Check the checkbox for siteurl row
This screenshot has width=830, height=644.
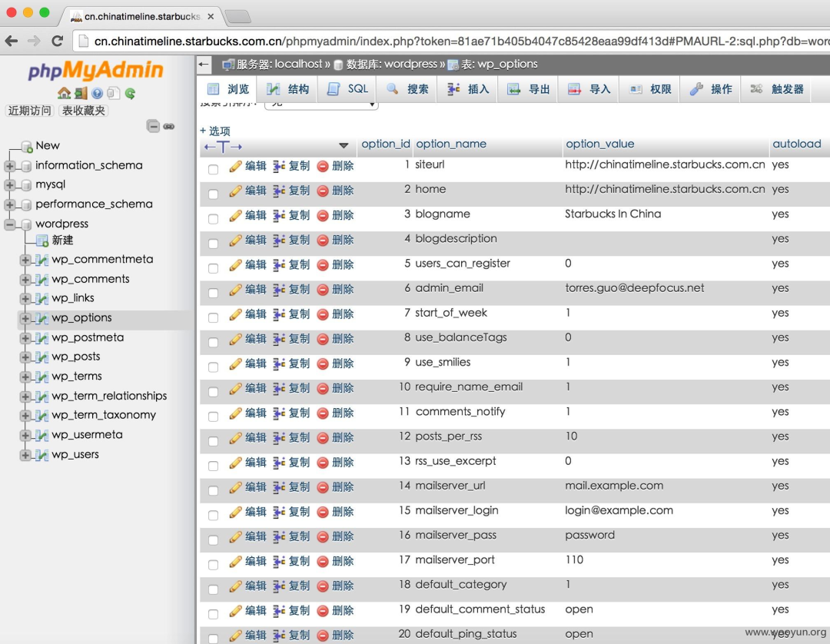tap(214, 169)
